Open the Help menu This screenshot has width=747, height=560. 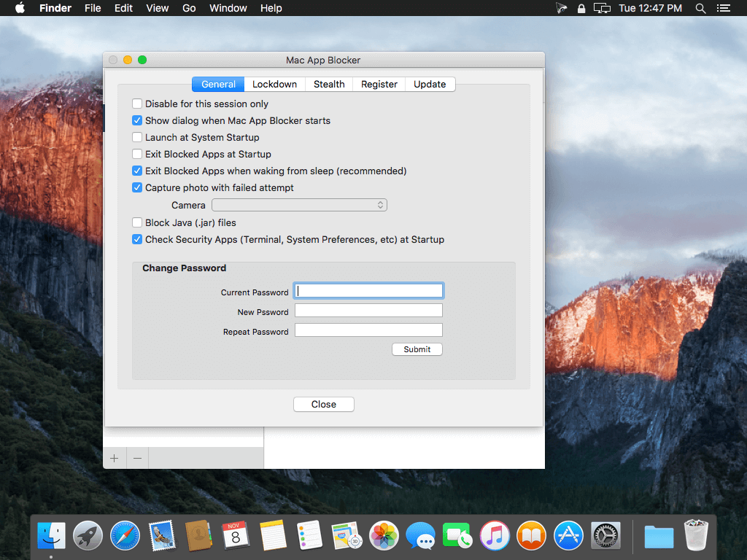click(271, 8)
